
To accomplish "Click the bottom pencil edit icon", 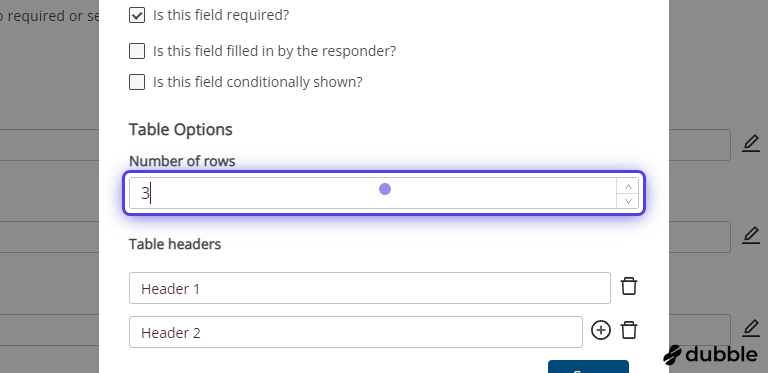I will (x=750, y=328).
